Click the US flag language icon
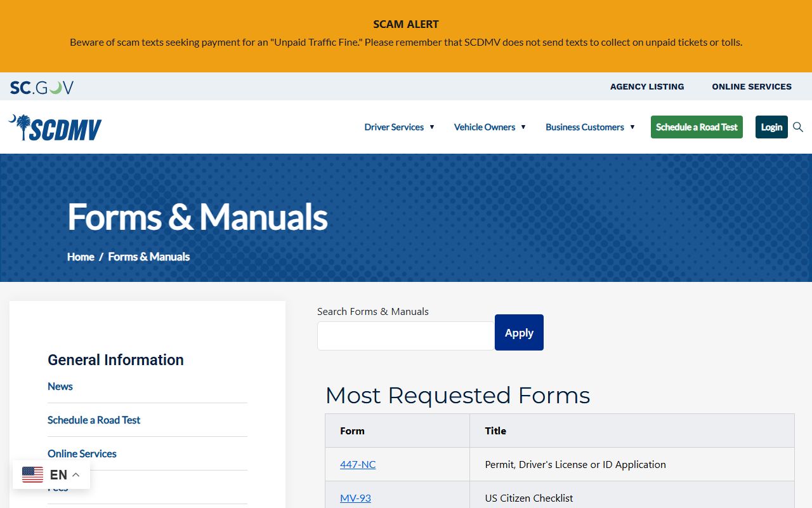Screen dimensions: 812x508 coord(33,474)
